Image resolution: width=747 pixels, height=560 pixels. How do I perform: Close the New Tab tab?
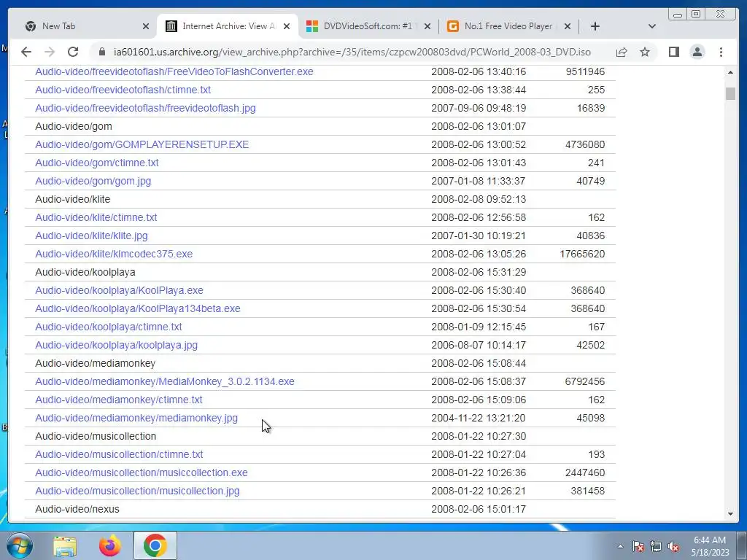pyautogui.click(x=146, y=27)
